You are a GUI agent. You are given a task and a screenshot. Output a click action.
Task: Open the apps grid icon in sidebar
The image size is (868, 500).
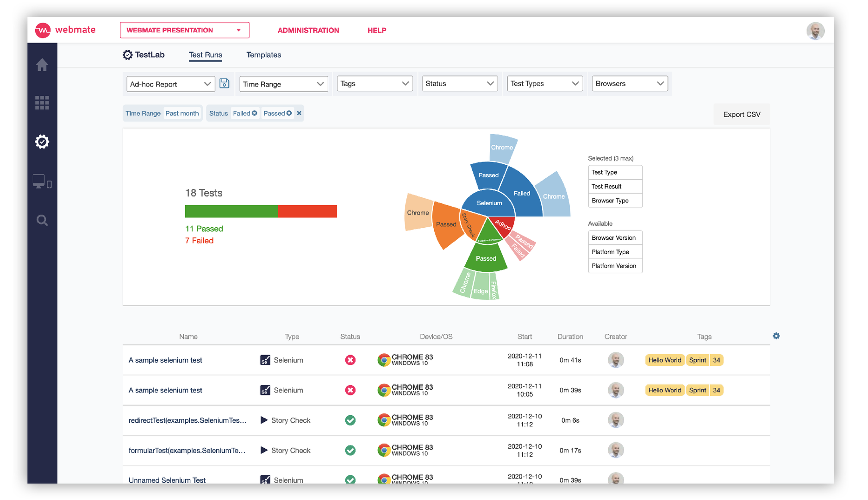click(x=42, y=103)
